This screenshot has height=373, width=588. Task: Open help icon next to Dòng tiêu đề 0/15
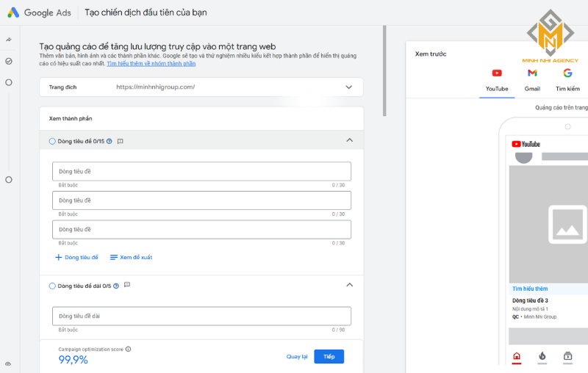coord(109,141)
